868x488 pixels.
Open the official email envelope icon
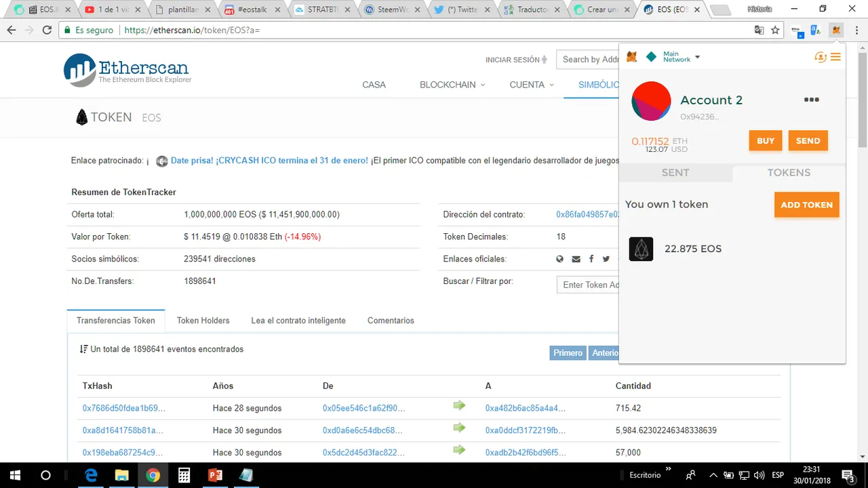pos(576,259)
